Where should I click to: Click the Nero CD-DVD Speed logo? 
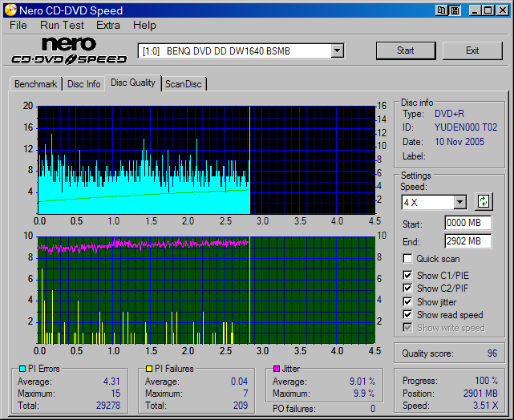tap(69, 50)
